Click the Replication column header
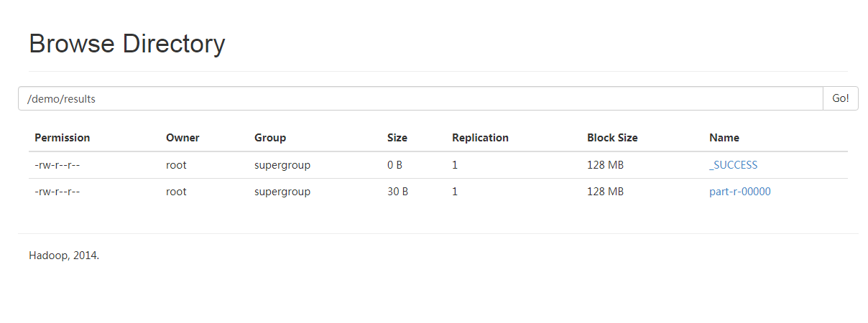 [x=480, y=138]
